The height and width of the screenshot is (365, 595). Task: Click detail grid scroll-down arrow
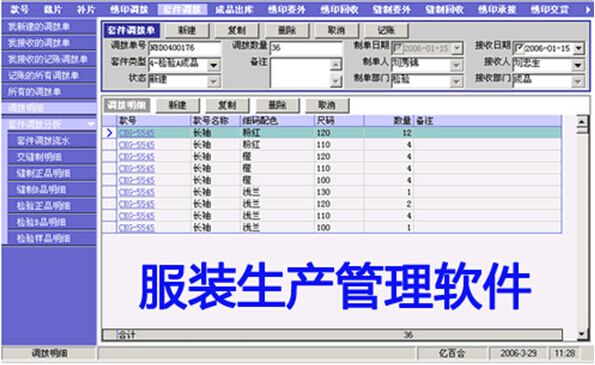(582, 334)
